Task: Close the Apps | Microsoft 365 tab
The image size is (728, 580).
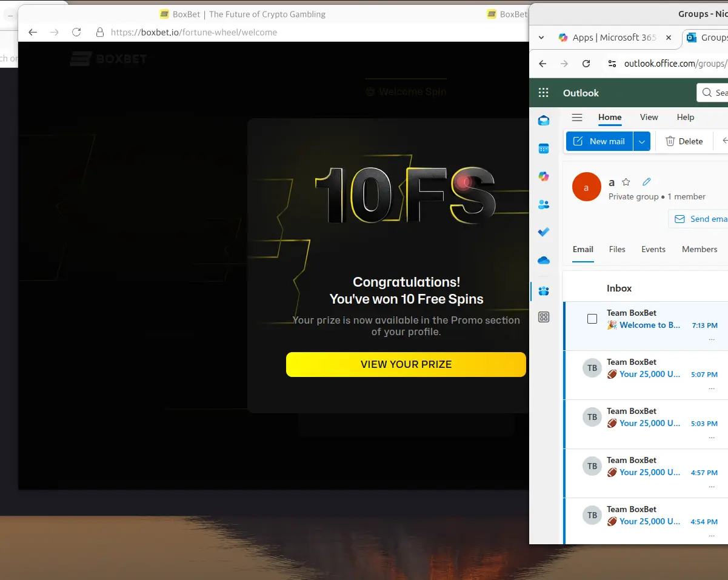Action: [x=669, y=38]
